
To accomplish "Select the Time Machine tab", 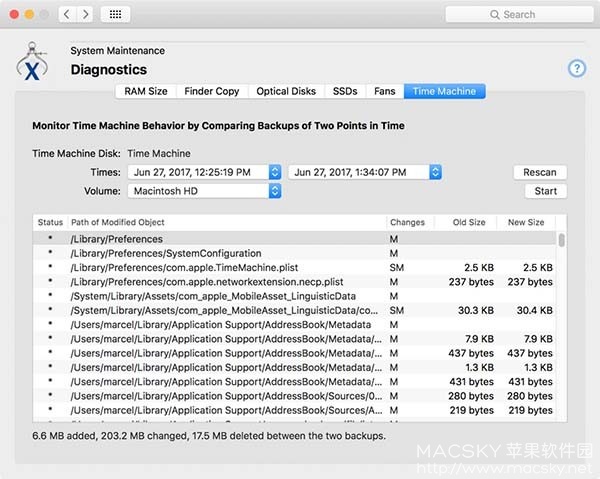I will click(444, 91).
